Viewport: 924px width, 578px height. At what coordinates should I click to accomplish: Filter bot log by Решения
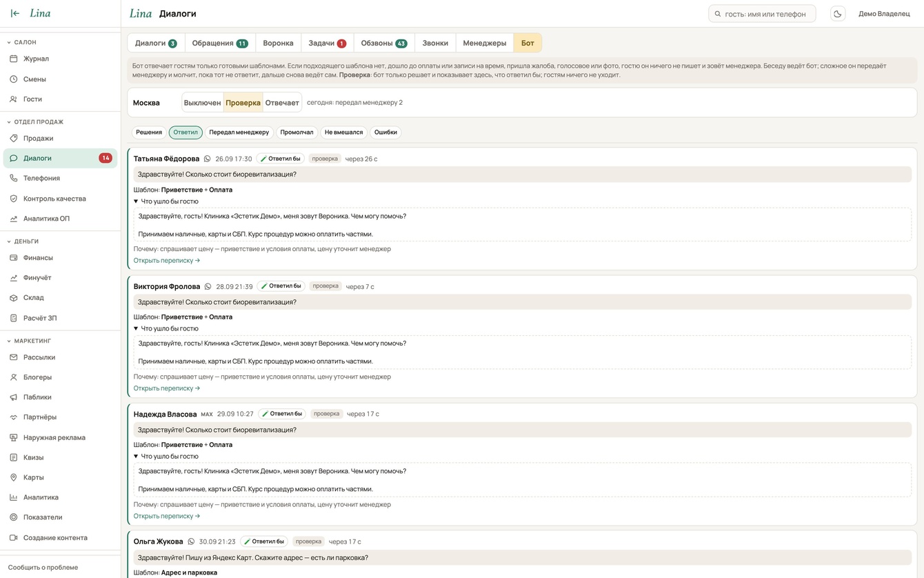click(149, 132)
